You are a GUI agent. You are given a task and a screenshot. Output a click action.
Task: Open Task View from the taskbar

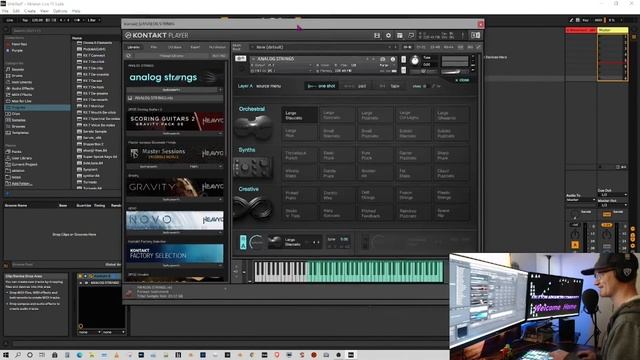point(42,355)
